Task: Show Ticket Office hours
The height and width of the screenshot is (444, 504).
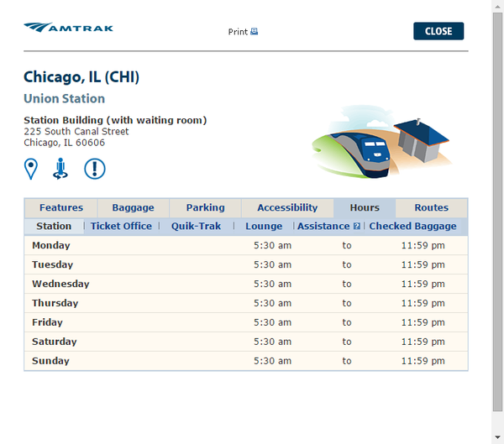Action: (x=121, y=226)
